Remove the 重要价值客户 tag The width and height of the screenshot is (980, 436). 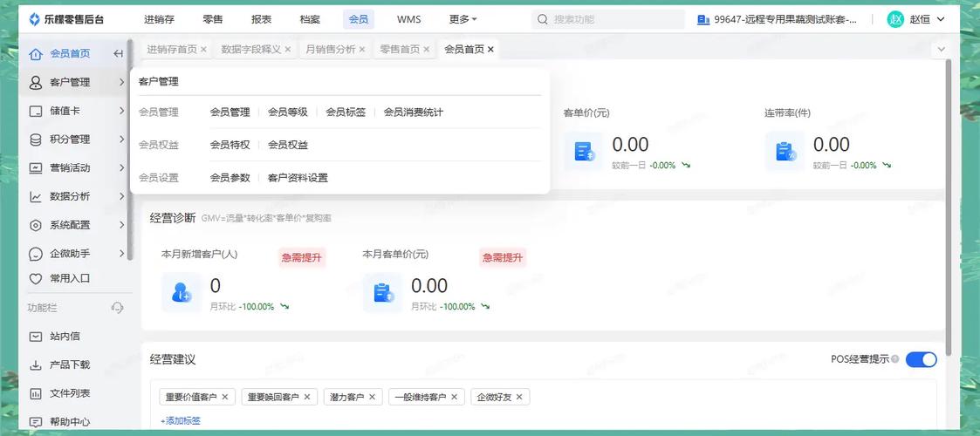(x=225, y=397)
